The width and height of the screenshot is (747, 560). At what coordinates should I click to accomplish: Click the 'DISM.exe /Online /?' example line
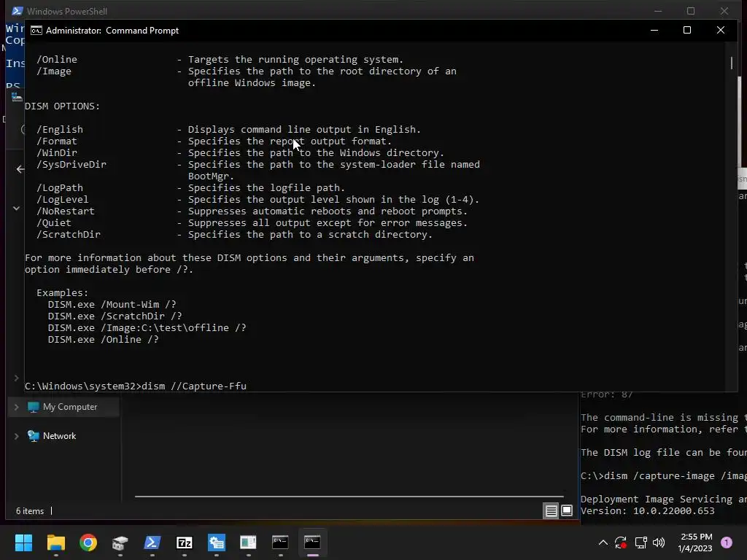(104, 340)
